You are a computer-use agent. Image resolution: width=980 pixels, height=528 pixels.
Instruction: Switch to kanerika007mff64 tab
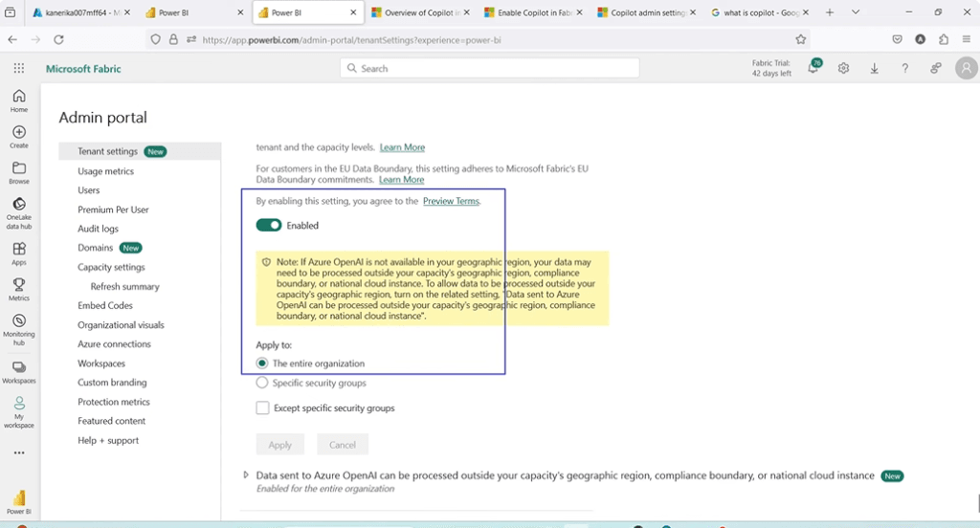(81, 12)
